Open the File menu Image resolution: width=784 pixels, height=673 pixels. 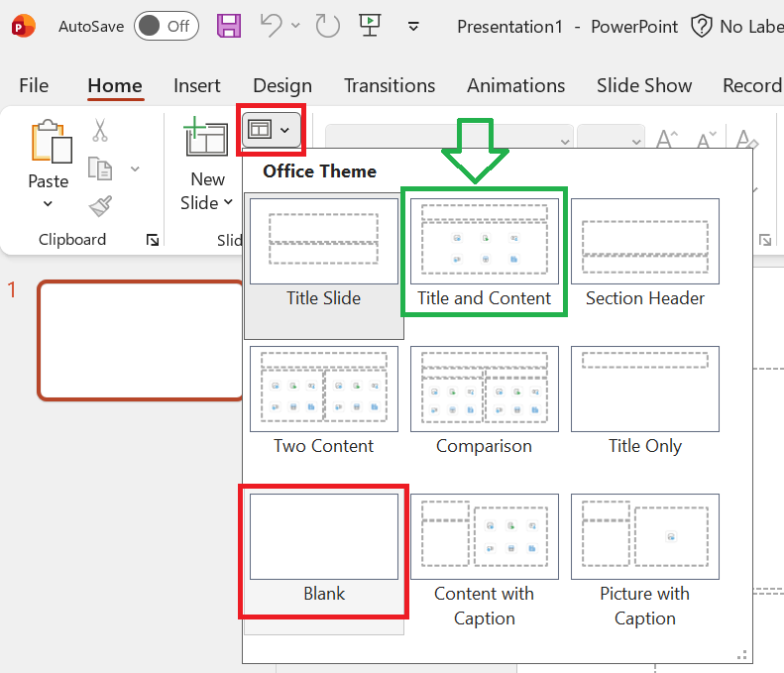tap(34, 85)
